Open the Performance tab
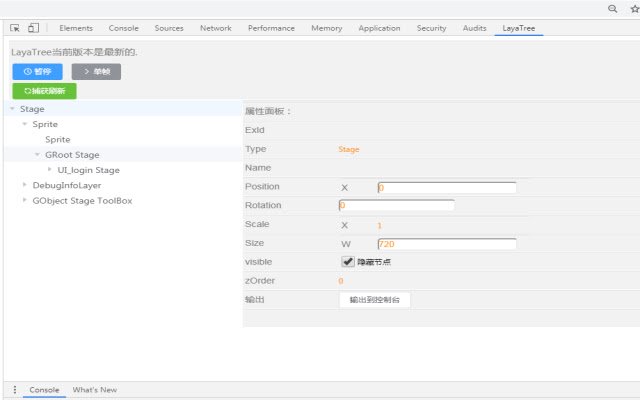Viewport: 640px width, 400px height. tap(271, 28)
